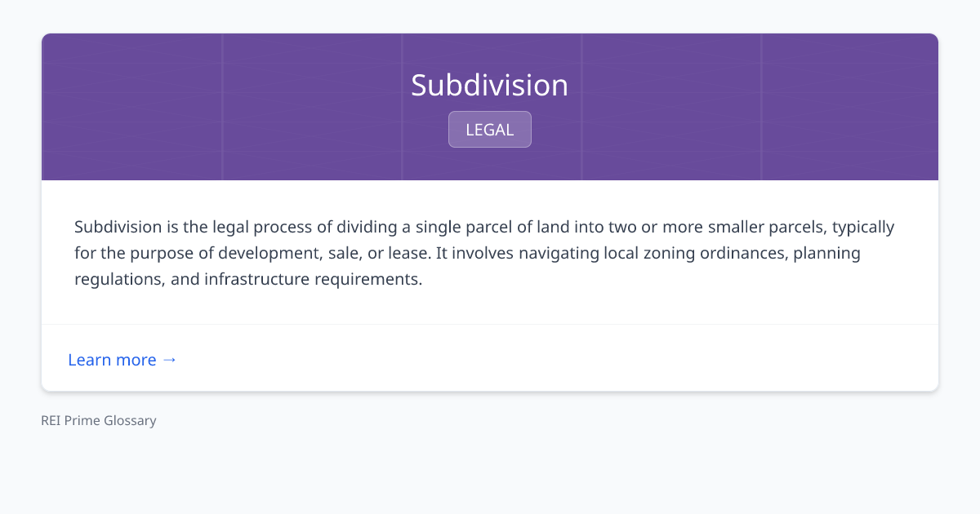Image resolution: width=980 pixels, height=514 pixels.
Task: Open the Learn more link
Action: click(x=113, y=360)
